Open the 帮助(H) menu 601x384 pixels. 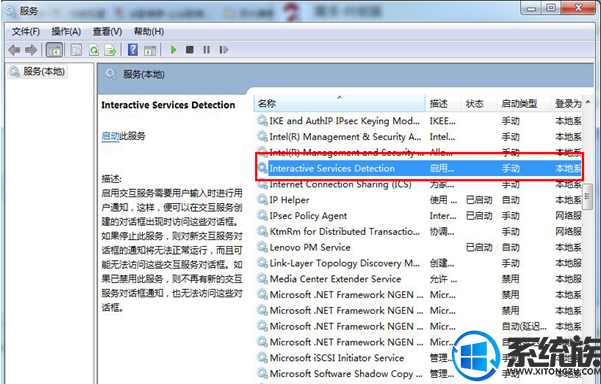click(149, 31)
